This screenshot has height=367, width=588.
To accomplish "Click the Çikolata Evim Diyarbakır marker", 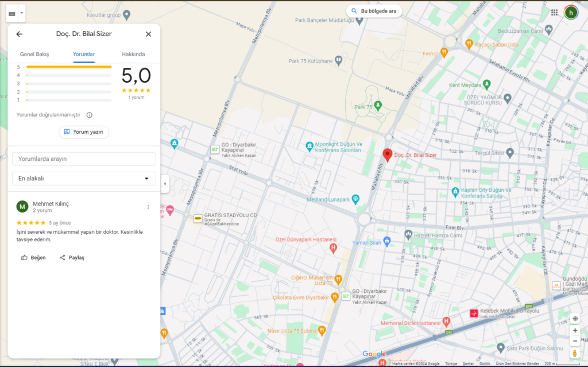I will 334,297.
